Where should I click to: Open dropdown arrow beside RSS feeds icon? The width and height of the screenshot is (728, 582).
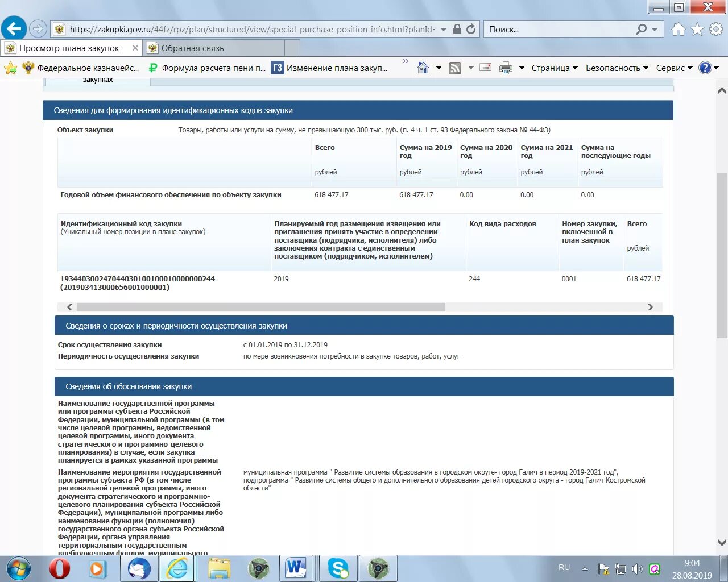point(470,68)
